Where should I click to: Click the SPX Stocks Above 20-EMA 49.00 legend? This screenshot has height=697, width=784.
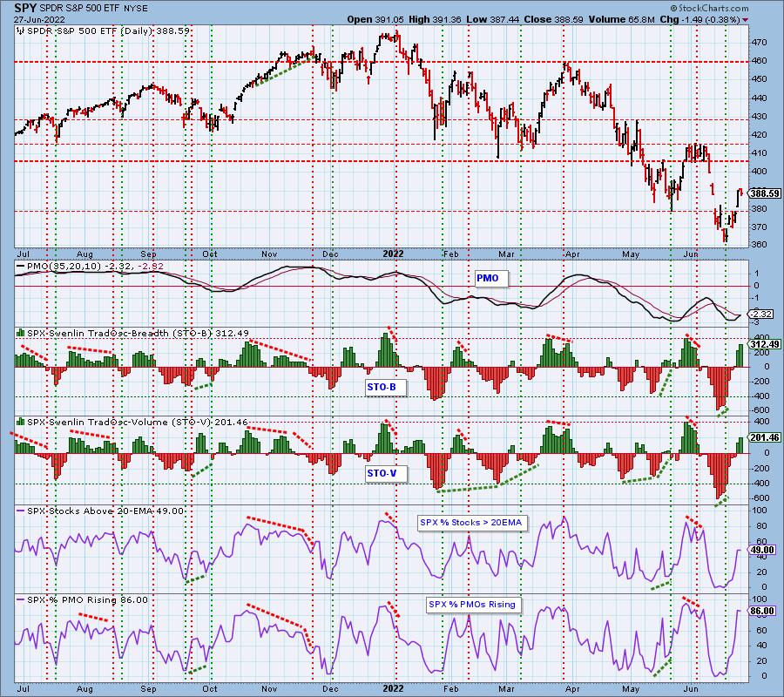click(105, 511)
